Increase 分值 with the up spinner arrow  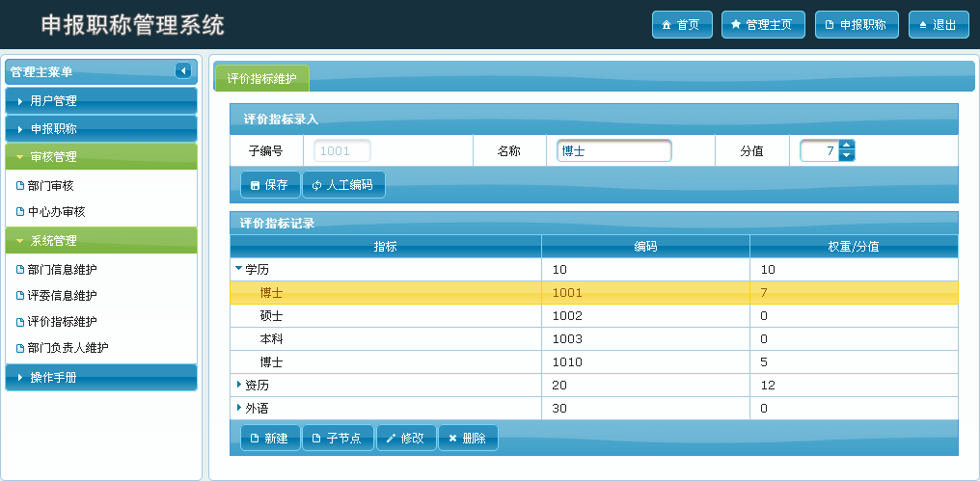coord(846,146)
